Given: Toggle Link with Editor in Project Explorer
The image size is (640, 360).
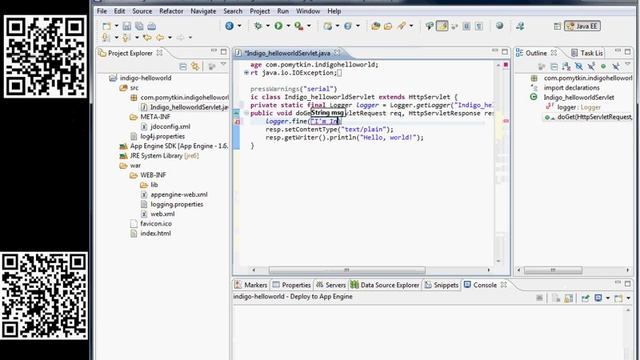Looking at the screenshot, I should click(195, 66).
